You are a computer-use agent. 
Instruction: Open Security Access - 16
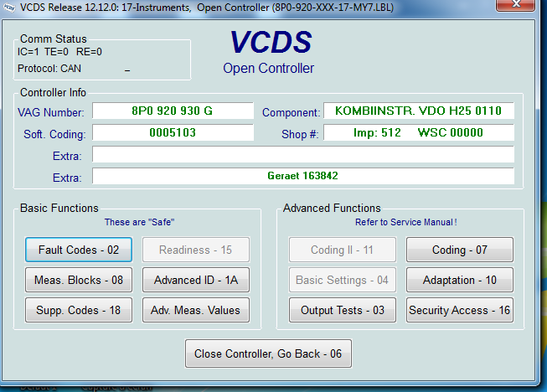pyautogui.click(x=459, y=310)
